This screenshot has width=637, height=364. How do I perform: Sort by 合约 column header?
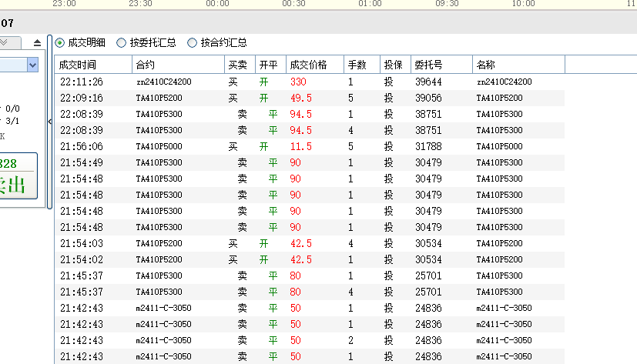coord(177,65)
